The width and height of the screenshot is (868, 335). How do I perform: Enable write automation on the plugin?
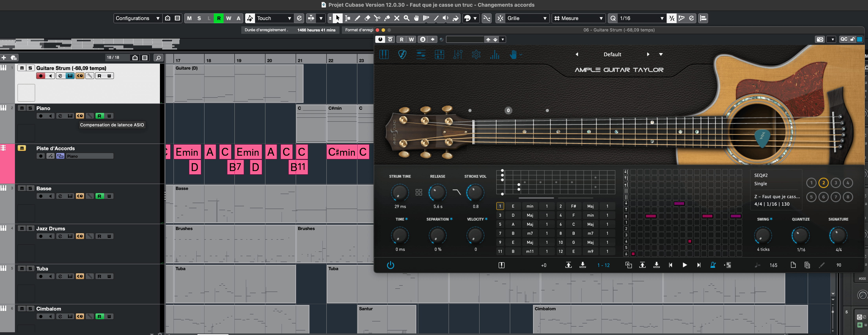[x=411, y=40]
